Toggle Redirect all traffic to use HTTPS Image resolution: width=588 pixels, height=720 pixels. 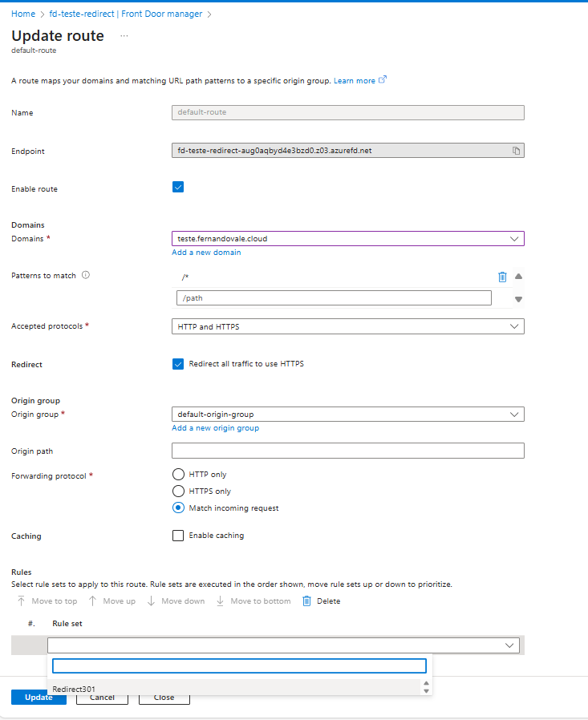click(178, 364)
